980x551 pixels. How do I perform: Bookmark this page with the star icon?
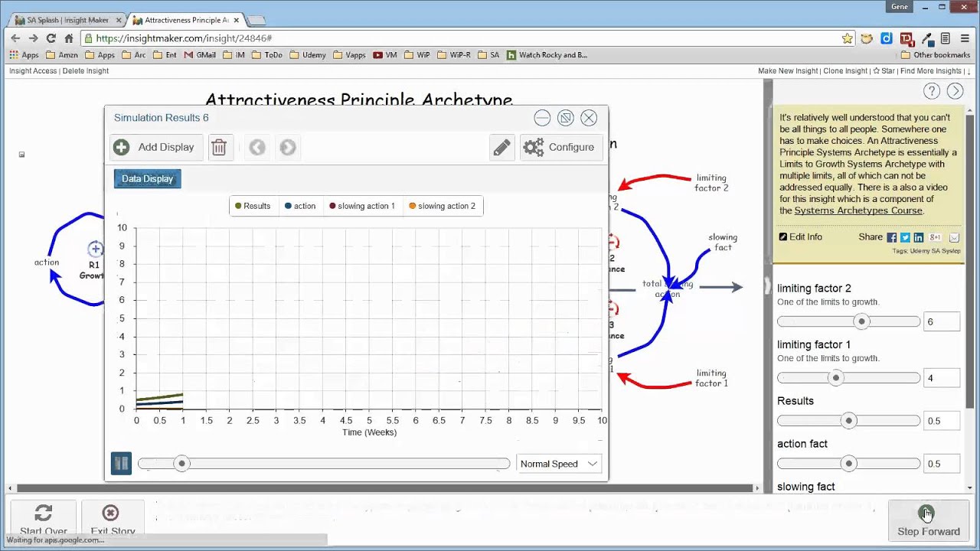[x=848, y=38]
